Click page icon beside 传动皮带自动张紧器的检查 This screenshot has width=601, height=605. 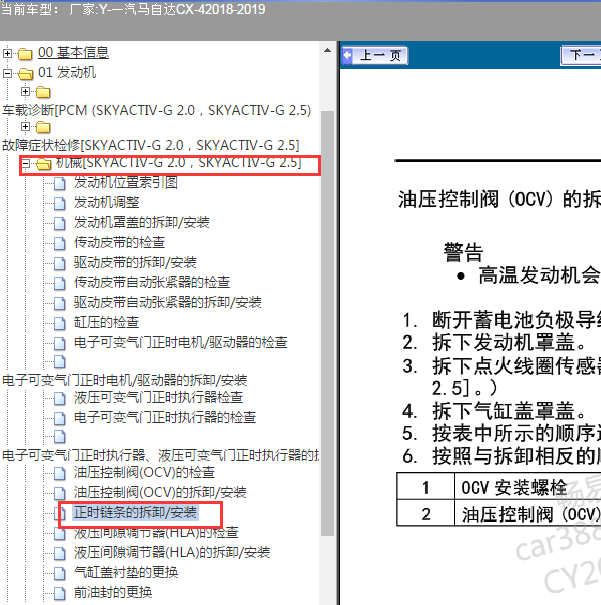tap(59, 284)
